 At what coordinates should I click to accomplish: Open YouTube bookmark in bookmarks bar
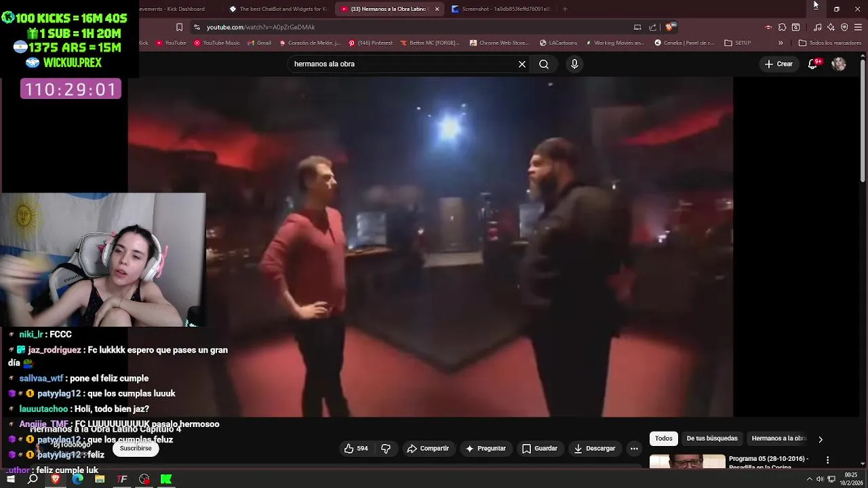pos(171,43)
